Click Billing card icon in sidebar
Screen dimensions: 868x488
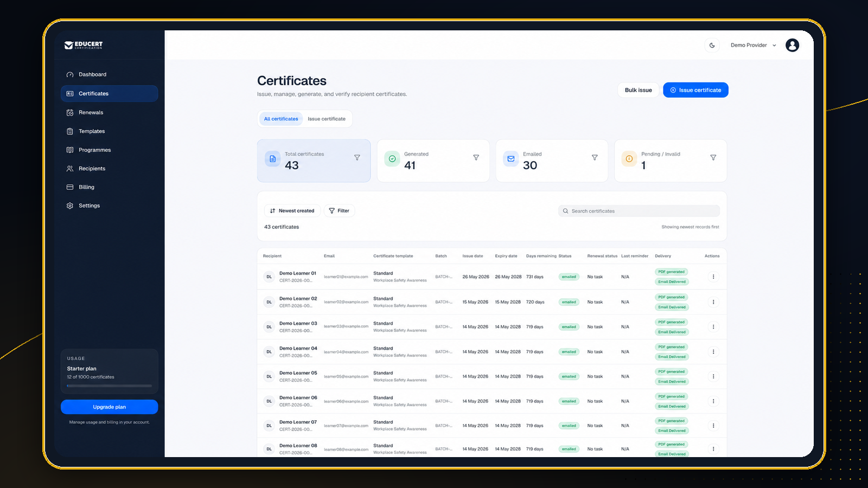point(70,187)
